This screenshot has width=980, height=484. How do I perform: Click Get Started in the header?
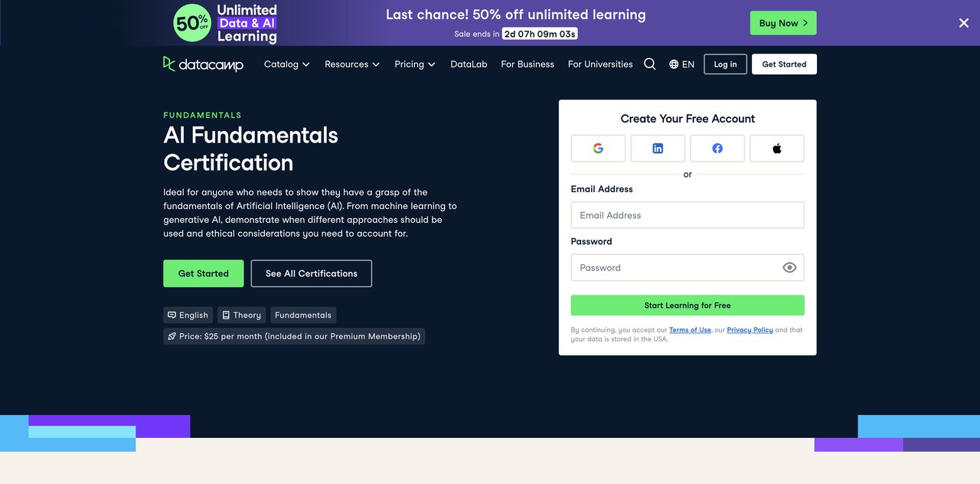pos(784,64)
